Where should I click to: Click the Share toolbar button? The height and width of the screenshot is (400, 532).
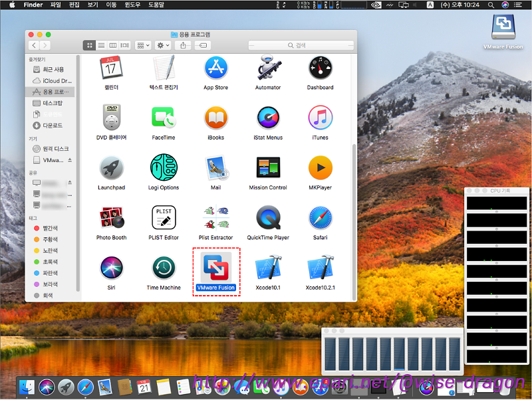coord(183,45)
